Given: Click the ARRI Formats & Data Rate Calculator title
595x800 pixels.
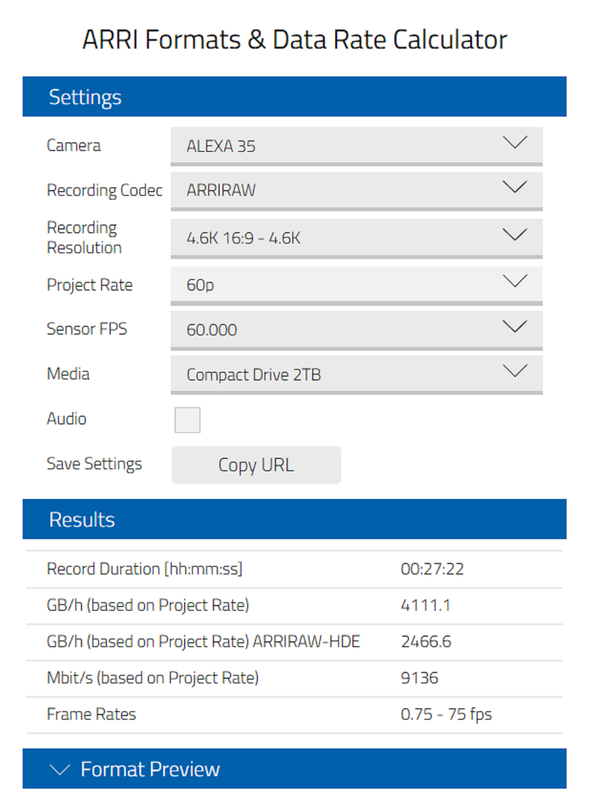Looking at the screenshot, I should pos(294,39).
